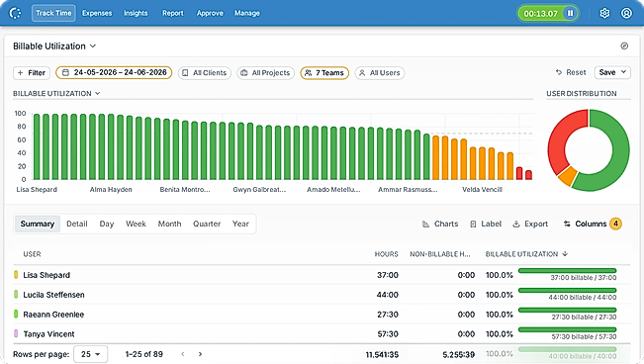Click Lucila Steffensen's light green color tag
The height and width of the screenshot is (364, 644).
click(16, 295)
